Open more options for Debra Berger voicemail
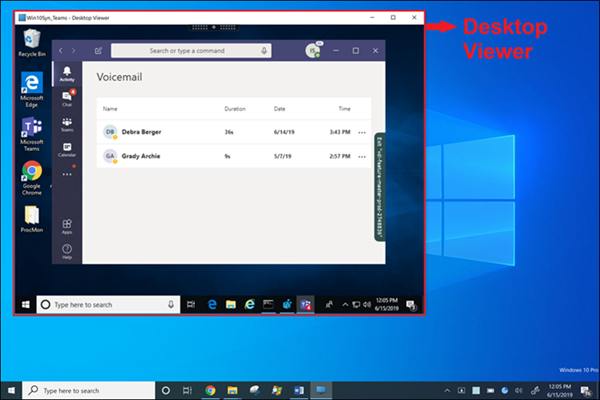The height and width of the screenshot is (400, 600). [x=362, y=132]
